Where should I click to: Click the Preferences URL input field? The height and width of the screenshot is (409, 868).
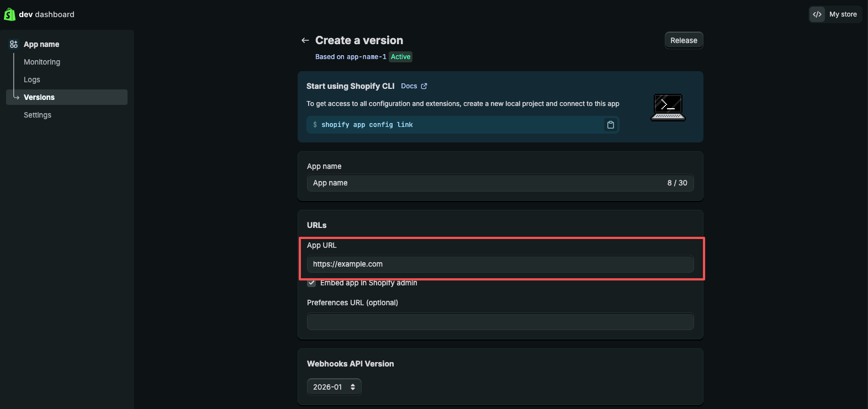500,321
